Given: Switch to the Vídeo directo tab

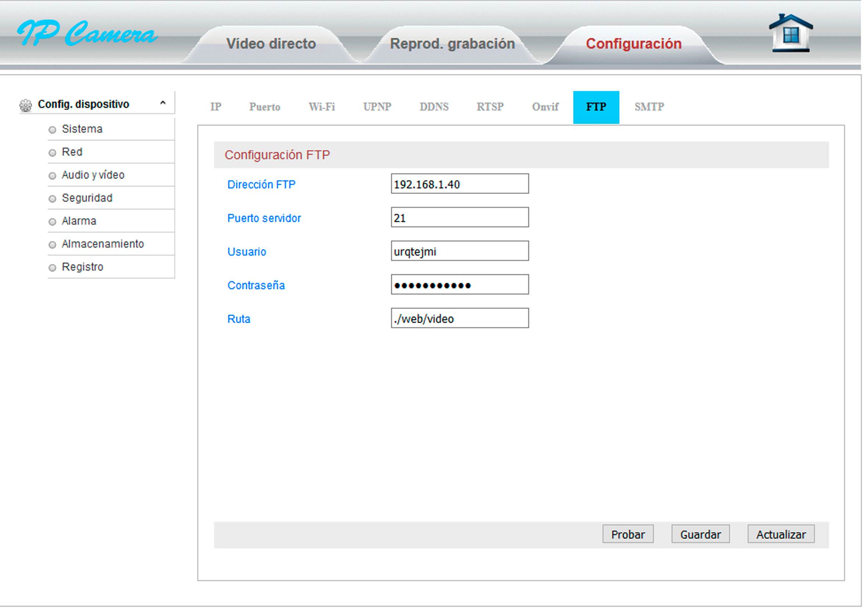Looking at the screenshot, I should pos(271,44).
